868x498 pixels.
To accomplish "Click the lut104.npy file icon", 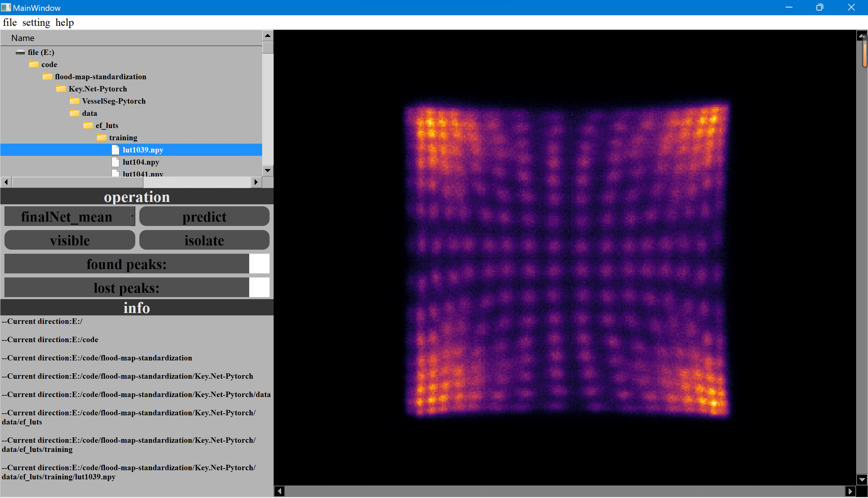I will pos(115,162).
